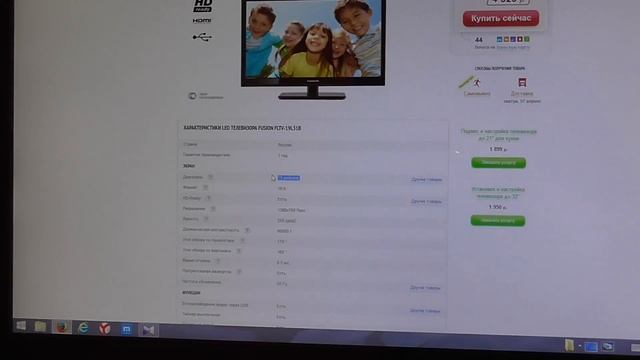Image resolution: width=640 pixels, height=360 pixels.
Task: Open the Доставка delivery link
Action: [522, 94]
